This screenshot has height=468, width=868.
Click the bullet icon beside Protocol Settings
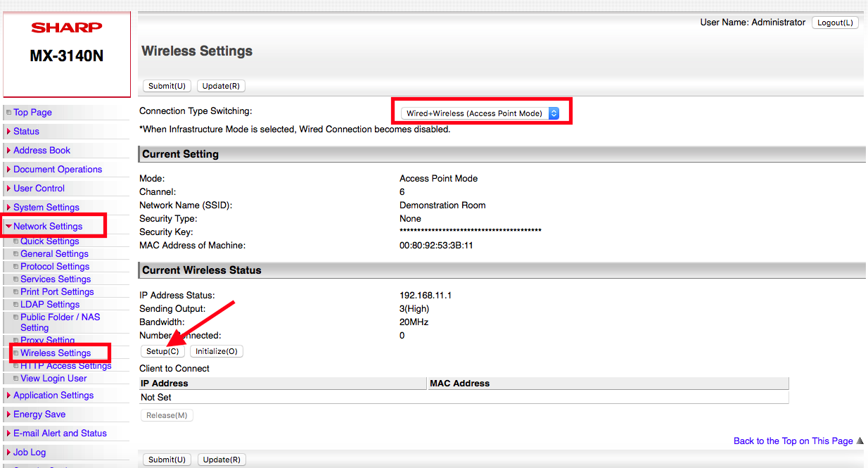(x=16, y=267)
